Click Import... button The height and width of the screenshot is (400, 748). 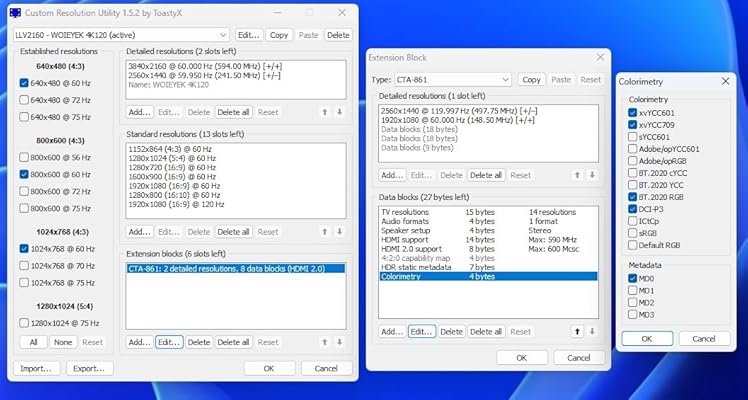pos(36,368)
